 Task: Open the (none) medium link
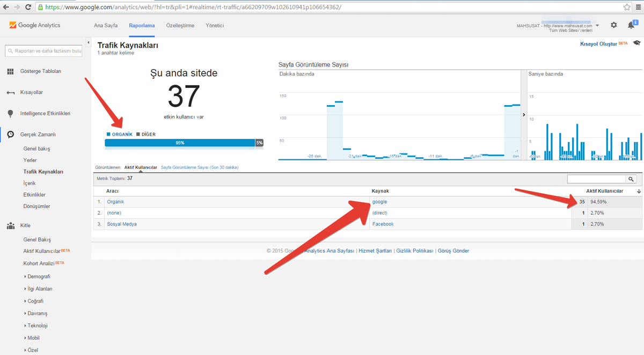point(114,213)
